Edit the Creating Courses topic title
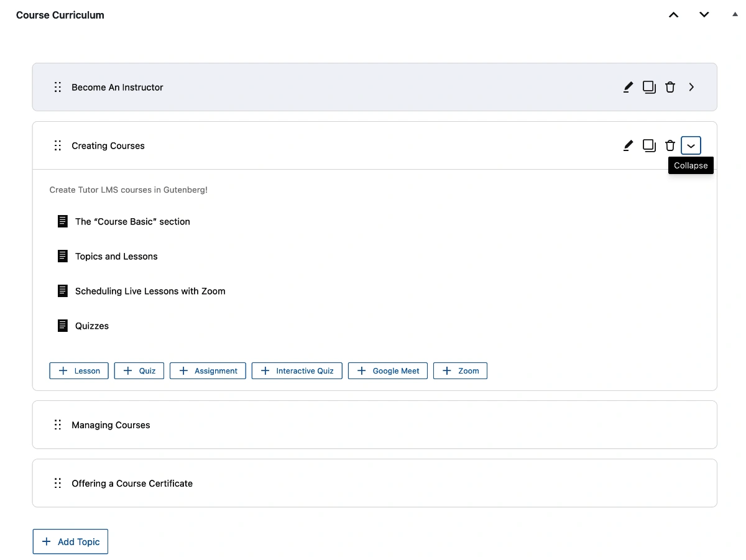Screen dimensions: 746x560 628,146
